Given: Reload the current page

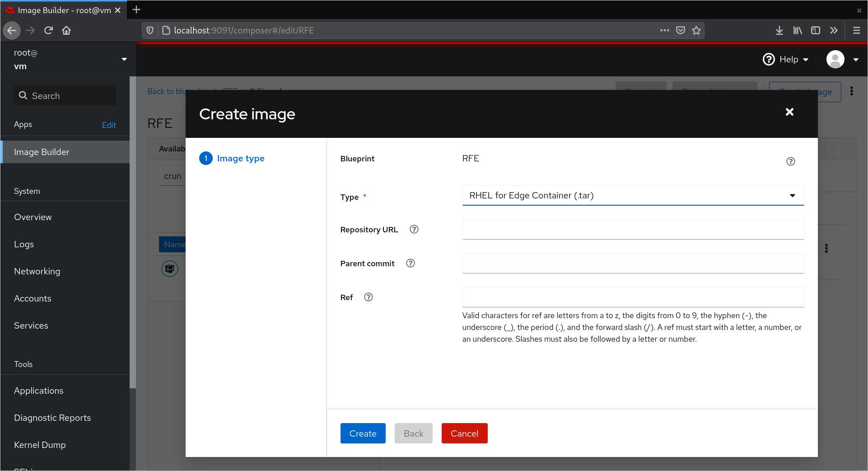Looking at the screenshot, I should (x=48, y=30).
